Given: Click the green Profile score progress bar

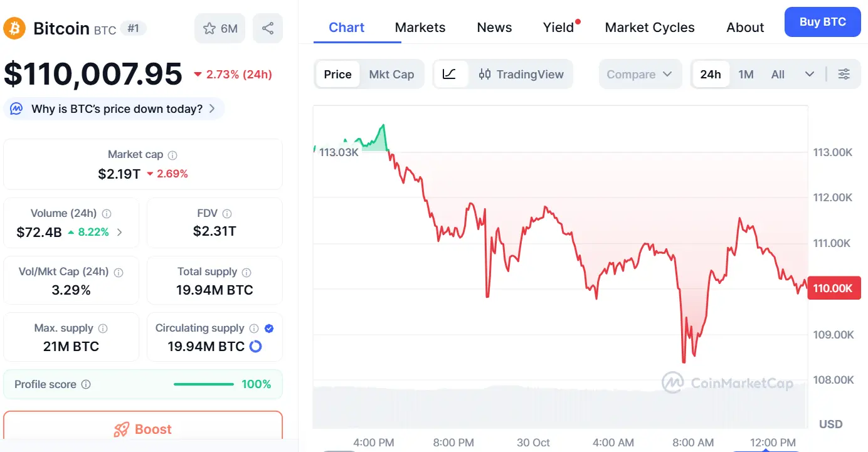Looking at the screenshot, I should 203,384.
